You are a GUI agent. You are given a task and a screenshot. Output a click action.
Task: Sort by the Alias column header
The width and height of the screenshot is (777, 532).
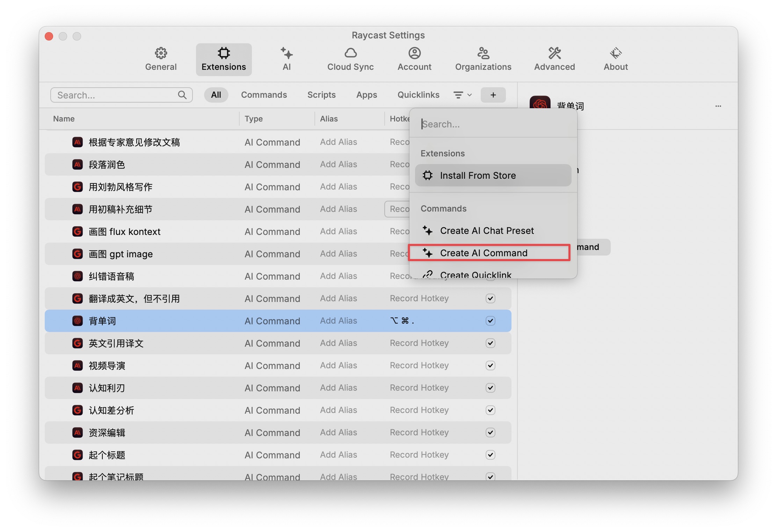point(329,119)
